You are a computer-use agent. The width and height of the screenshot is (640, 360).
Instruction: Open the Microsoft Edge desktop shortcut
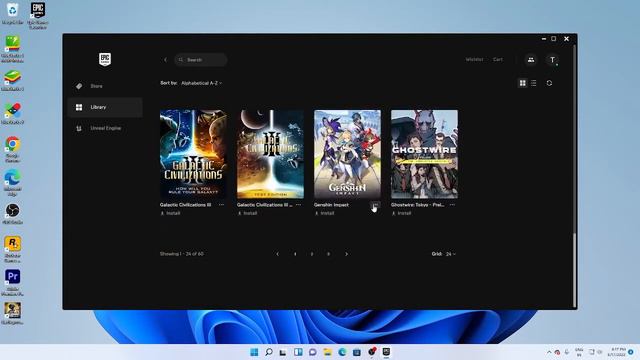click(13, 183)
